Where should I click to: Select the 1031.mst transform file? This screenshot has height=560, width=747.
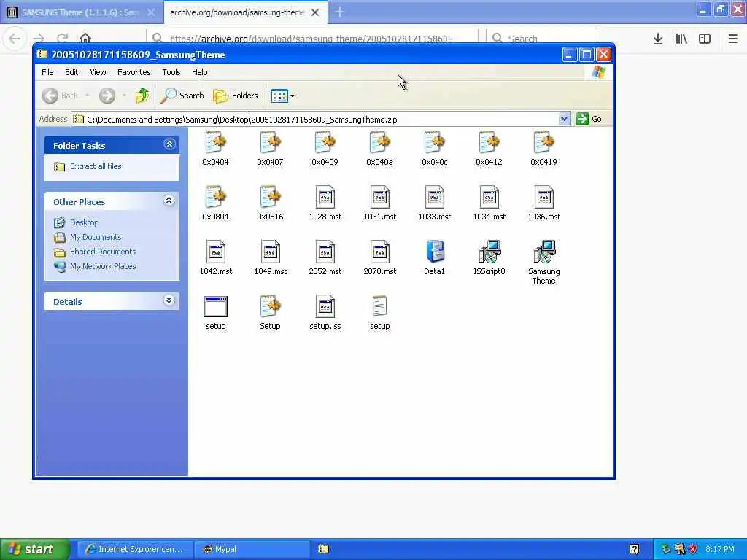pos(379,197)
